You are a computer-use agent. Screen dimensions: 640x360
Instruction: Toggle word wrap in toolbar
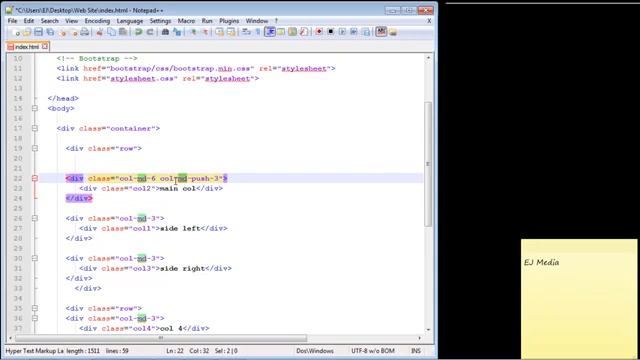pyautogui.click(x=246, y=32)
